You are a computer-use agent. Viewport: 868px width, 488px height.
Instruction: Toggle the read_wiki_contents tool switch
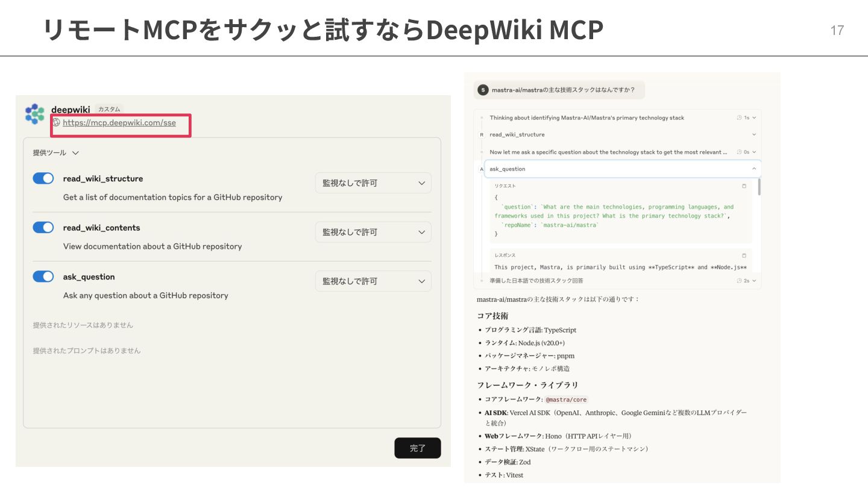point(43,227)
